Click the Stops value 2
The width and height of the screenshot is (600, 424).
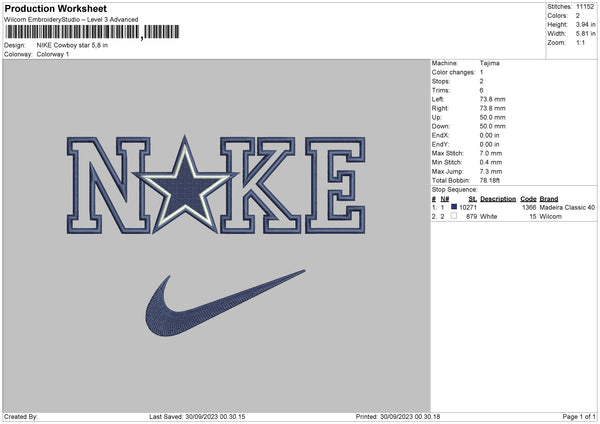[481, 82]
